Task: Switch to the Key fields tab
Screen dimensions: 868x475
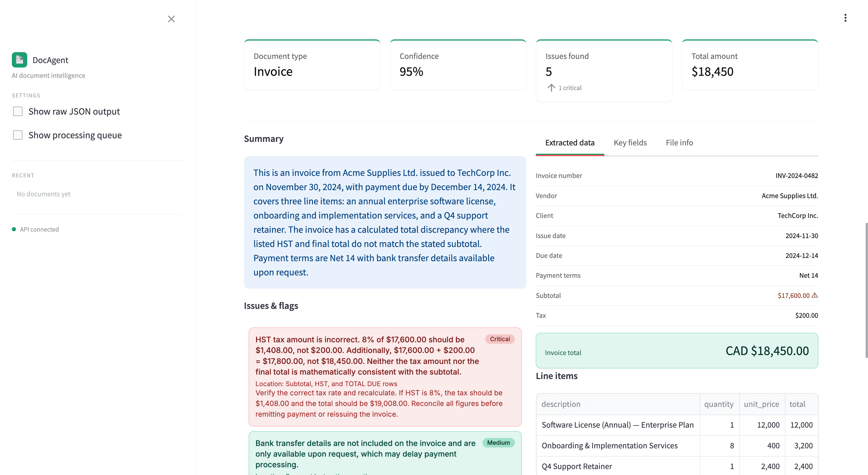Action: click(x=630, y=143)
